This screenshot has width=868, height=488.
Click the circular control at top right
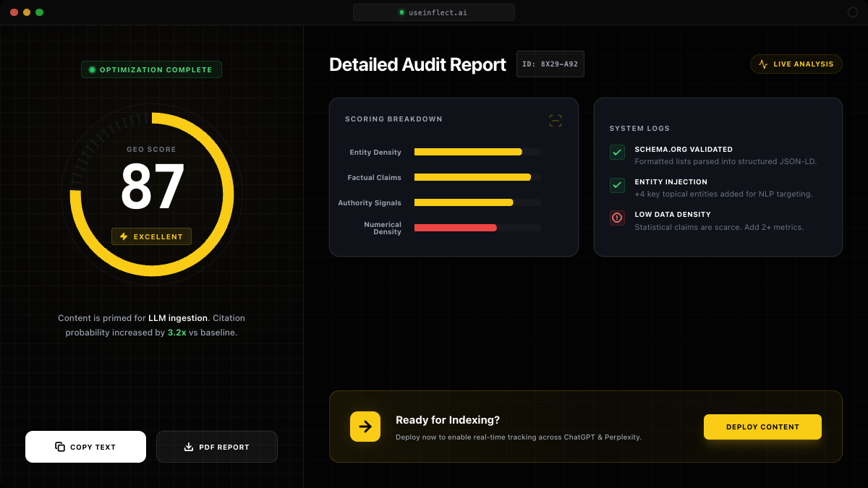coord(854,12)
